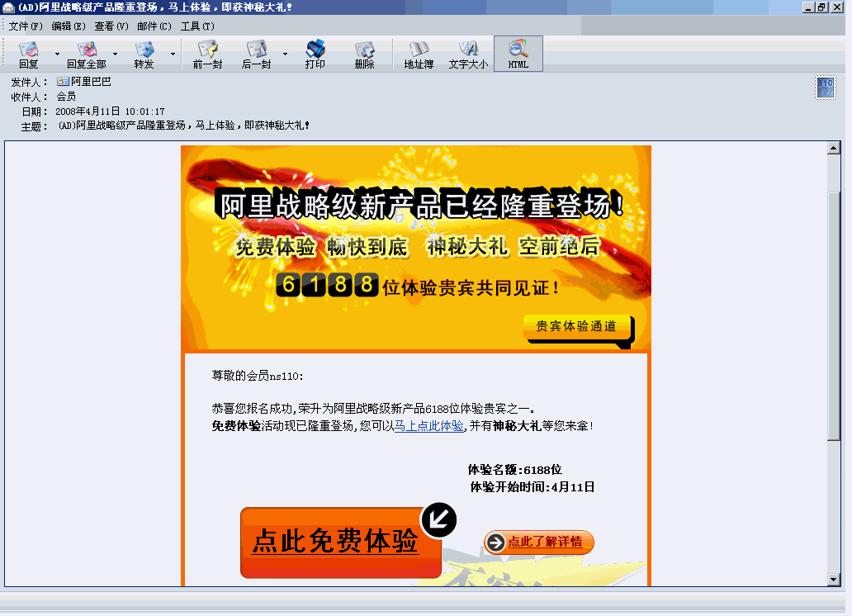Click the sender contact card icon

point(63,82)
